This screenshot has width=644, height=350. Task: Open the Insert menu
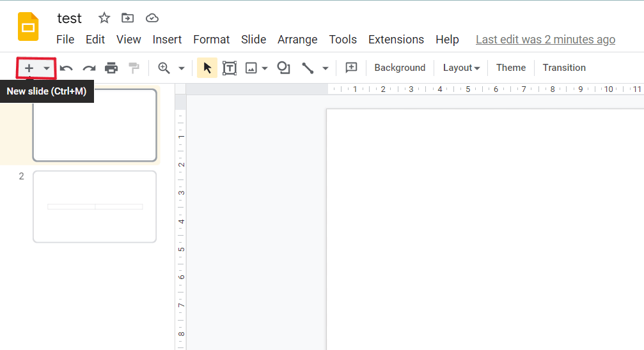pos(167,40)
